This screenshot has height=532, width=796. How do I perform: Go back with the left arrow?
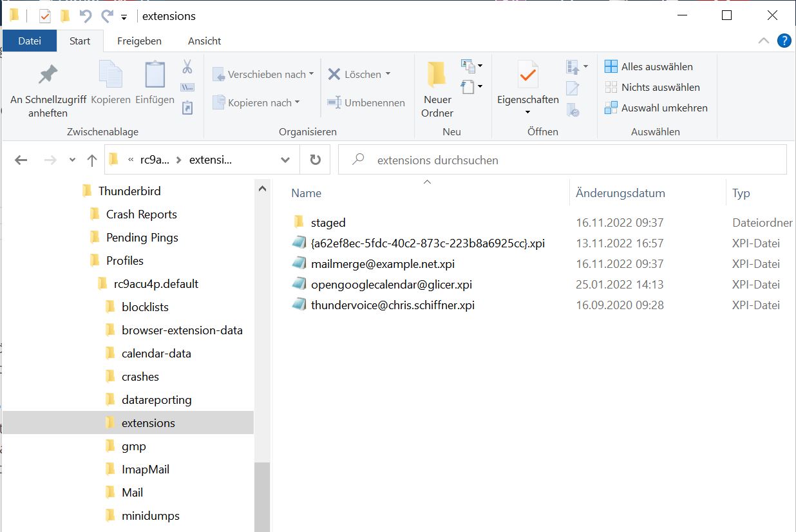pyautogui.click(x=21, y=160)
